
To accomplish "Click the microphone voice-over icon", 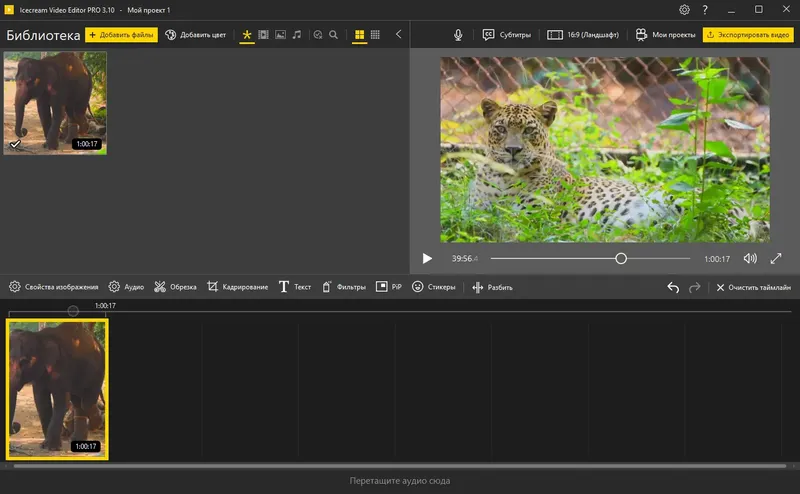I will click(458, 34).
